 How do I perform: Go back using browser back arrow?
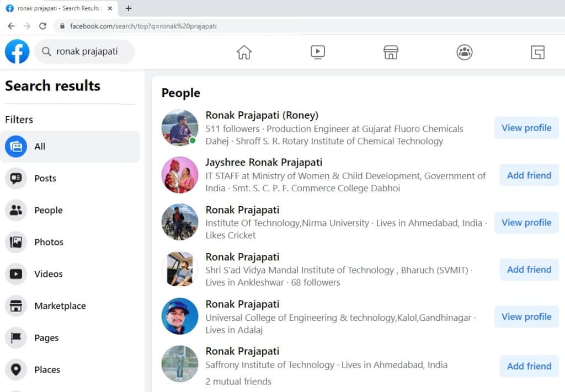click(x=11, y=25)
